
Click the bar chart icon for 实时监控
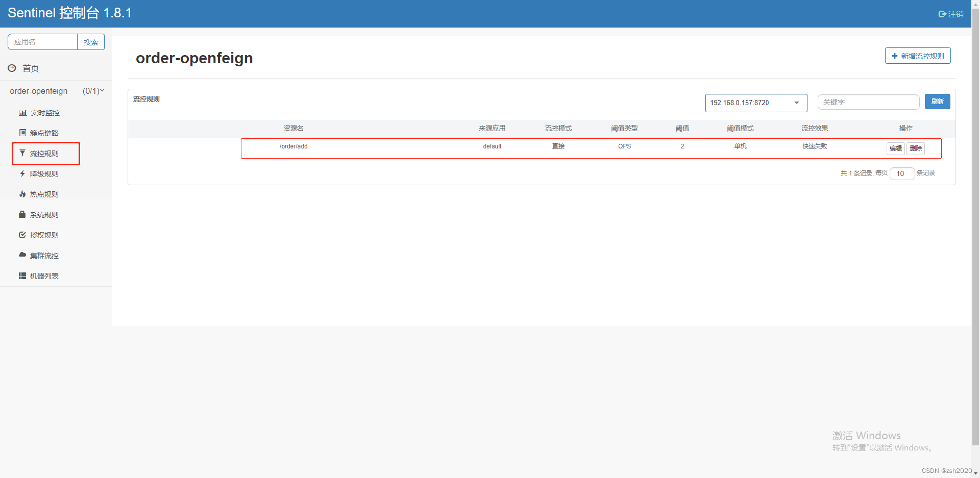pyautogui.click(x=22, y=113)
